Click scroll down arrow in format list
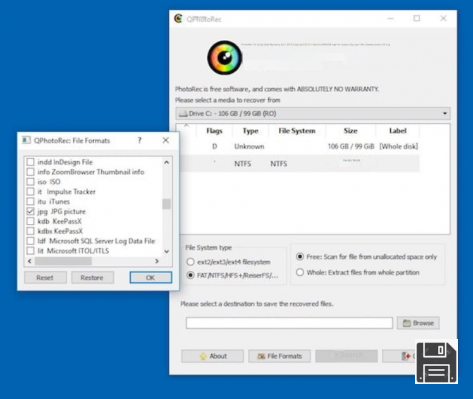 (x=167, y=252)
